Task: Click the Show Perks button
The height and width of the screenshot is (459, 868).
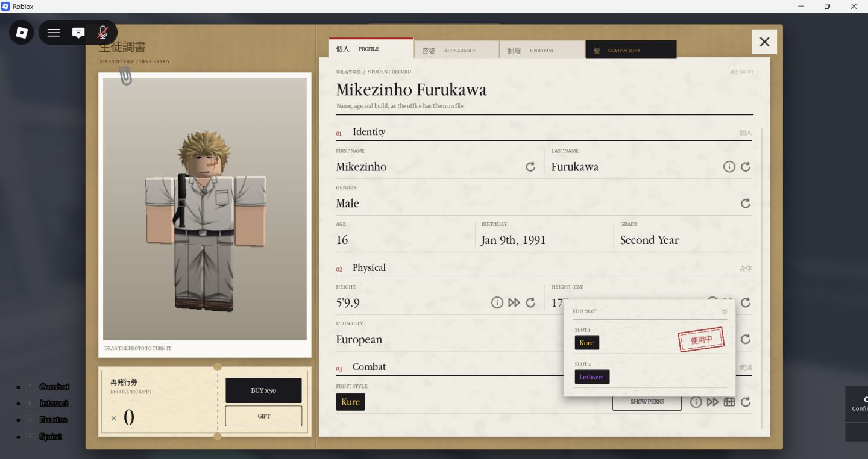Action: (647, 402)
